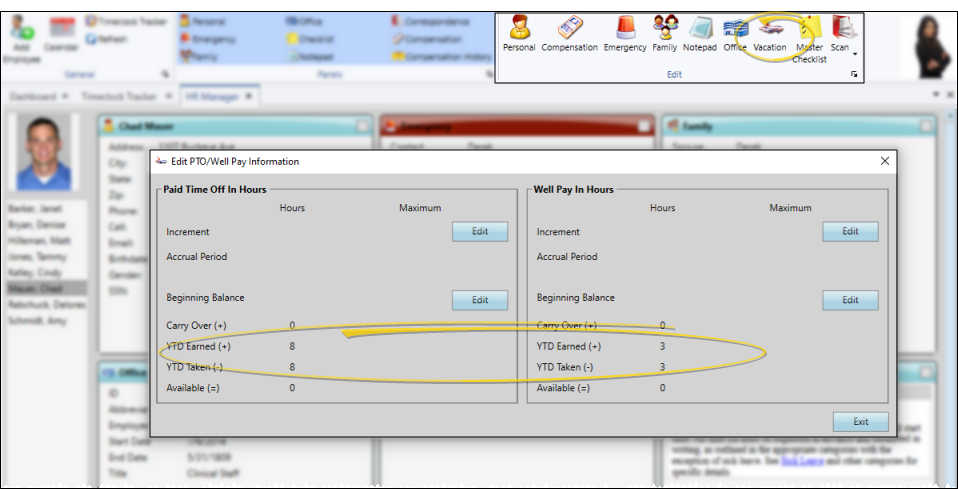Edit the Paid Time Off Beginning Balance
958x489 pixels.
(479, 300)
